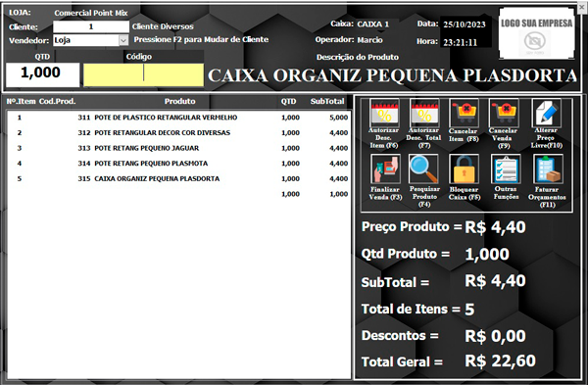Click Autorizar Desc. Total (F7) icon

pos(424,113)
